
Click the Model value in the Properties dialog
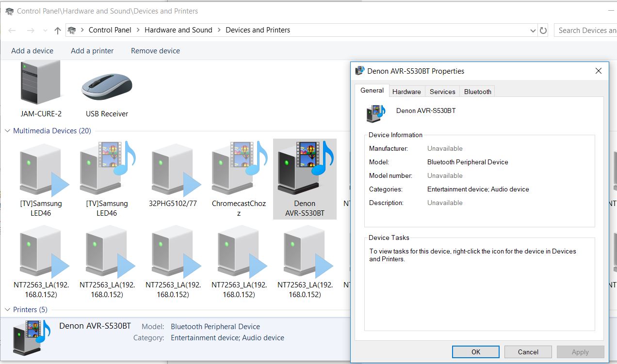(468, 162)
